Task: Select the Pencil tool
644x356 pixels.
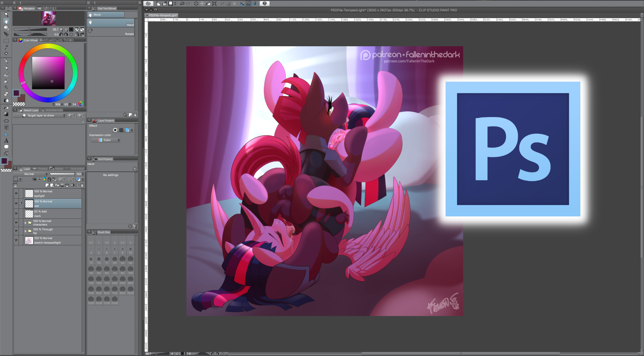Action: tap(6, 68)
